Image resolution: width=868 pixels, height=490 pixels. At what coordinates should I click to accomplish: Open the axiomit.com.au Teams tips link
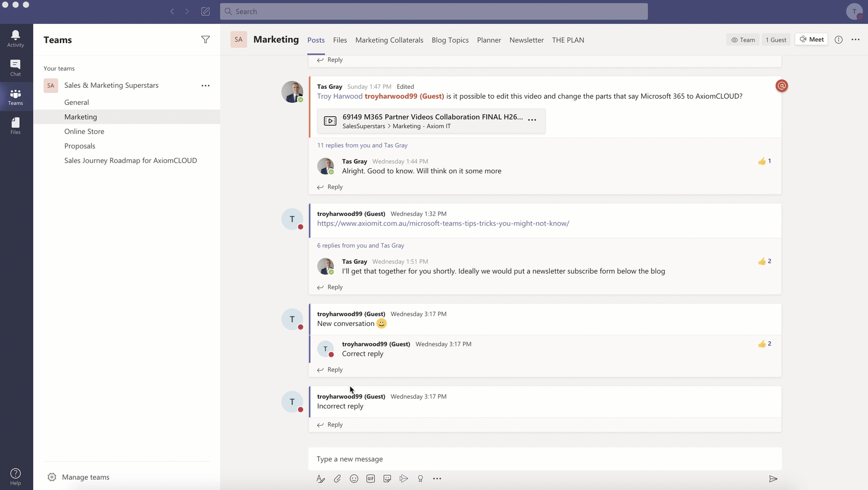coord(443,223)
